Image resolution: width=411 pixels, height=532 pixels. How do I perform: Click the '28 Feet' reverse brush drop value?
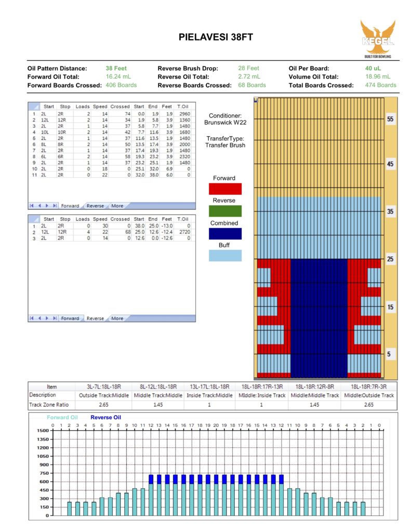point(248,68)
